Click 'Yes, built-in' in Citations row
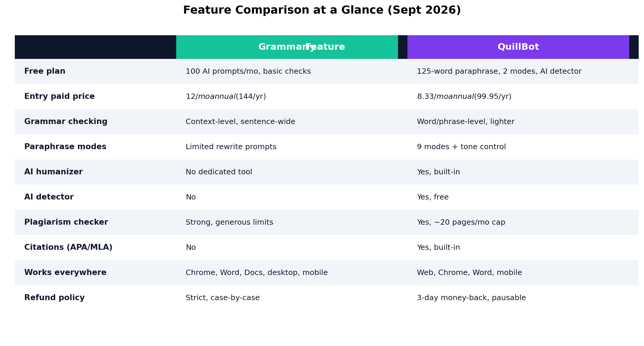The height and width of the screenshot is (346, 644). point(438,247)
